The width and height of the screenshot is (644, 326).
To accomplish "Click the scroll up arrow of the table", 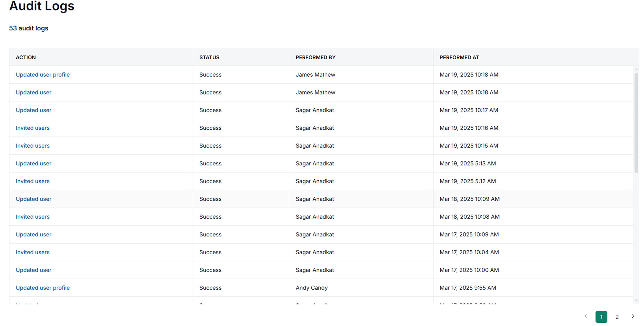I will 636,69.
